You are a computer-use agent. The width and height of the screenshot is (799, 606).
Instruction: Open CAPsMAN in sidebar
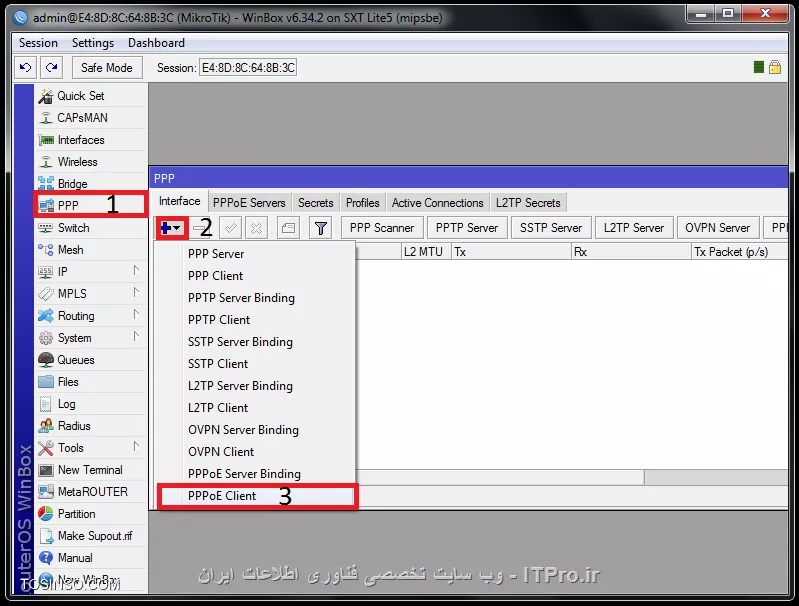coord(91,118)
